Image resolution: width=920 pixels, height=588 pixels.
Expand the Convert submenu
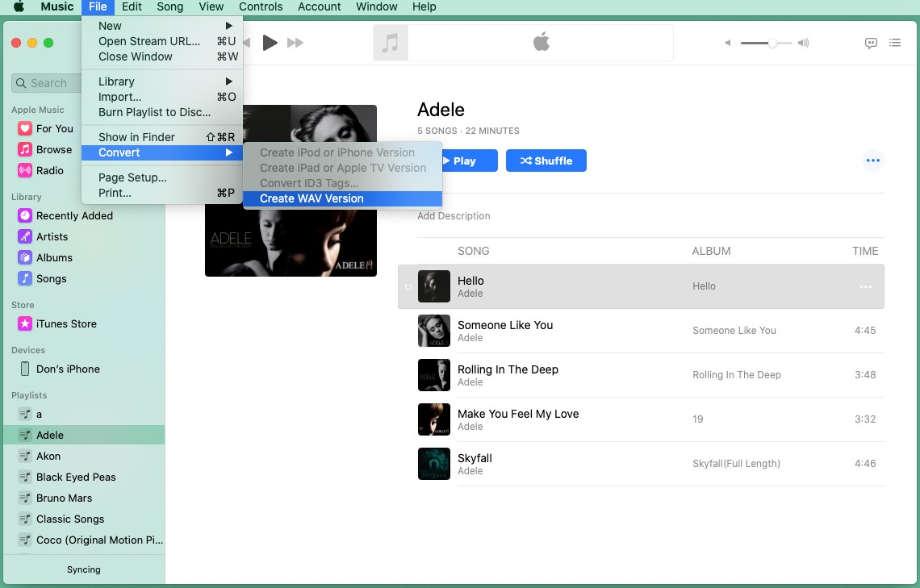pos(162,152)
